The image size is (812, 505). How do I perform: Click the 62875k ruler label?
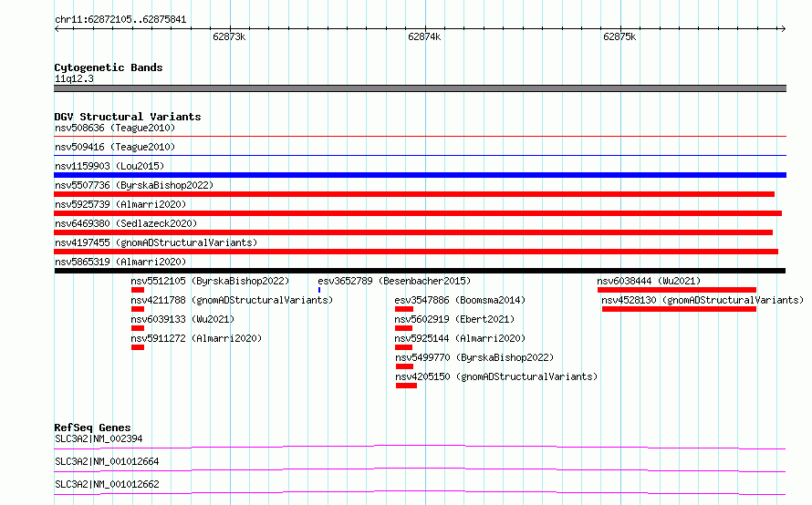(x=619, y=36)
